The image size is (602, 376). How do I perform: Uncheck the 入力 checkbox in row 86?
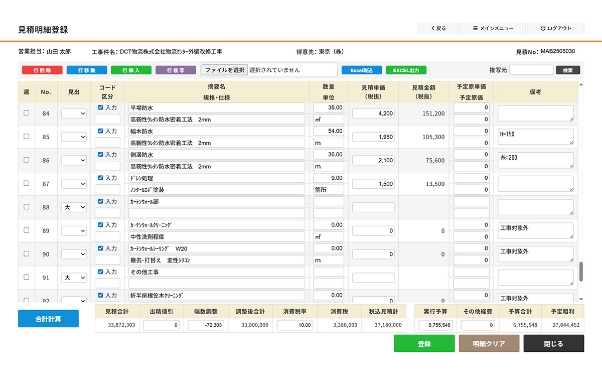[x=101, y=154]
